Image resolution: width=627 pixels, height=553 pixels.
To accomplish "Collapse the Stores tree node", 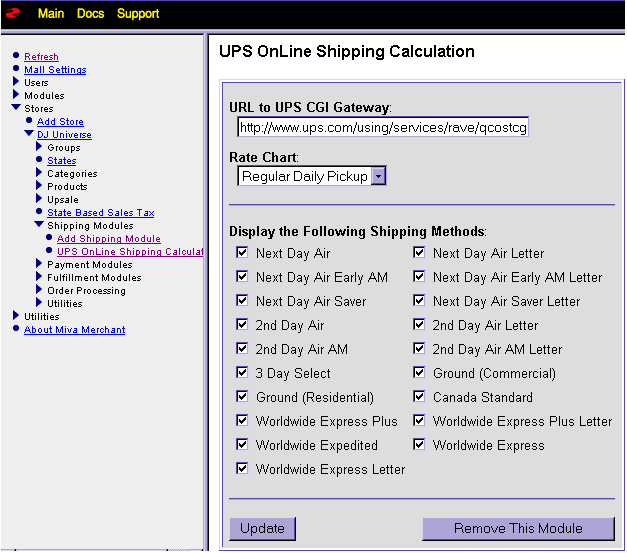I will [x=16, y=107].
